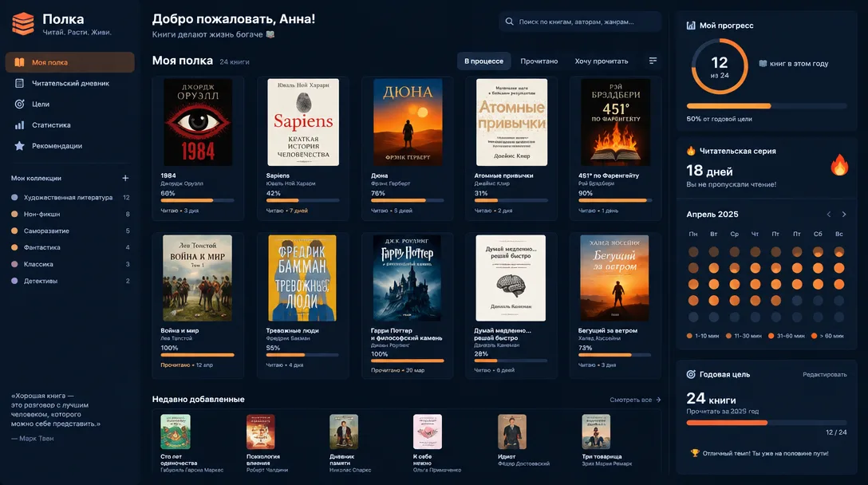Image resolution: width=868 pixels, height=485 pixels.
Task: Open Статистика bar chart icon
Action: (19, 125)
